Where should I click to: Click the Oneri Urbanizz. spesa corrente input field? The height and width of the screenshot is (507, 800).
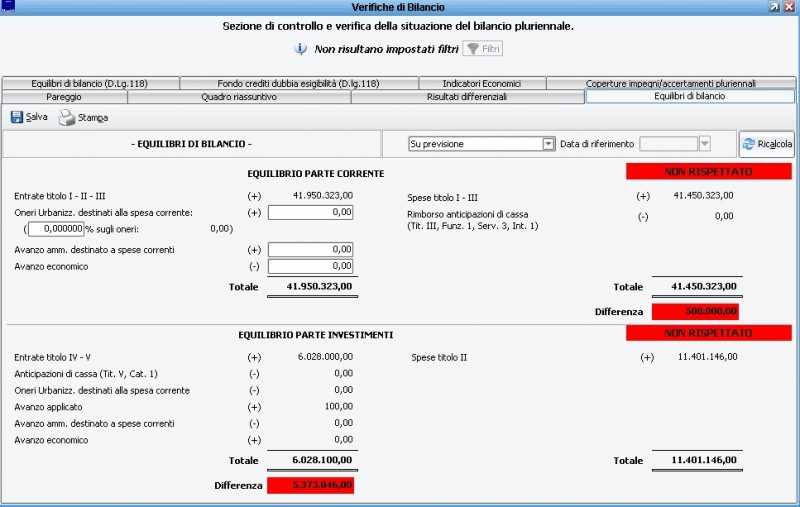tap(311, 212)
